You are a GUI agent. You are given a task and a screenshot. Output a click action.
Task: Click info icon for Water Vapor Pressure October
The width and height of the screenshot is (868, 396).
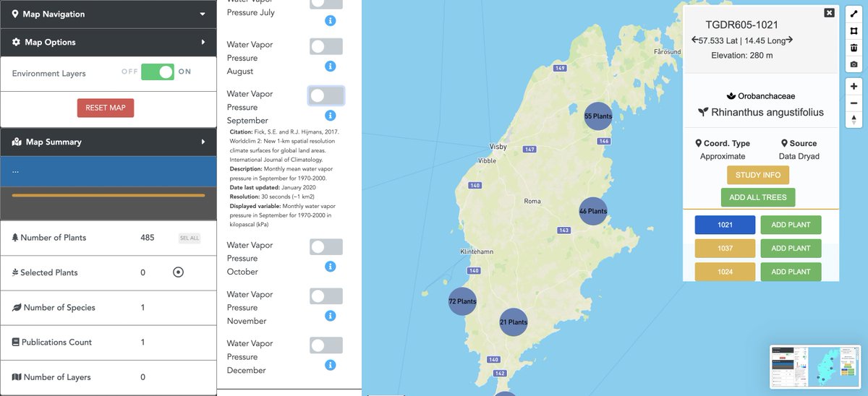pos(331,267)
